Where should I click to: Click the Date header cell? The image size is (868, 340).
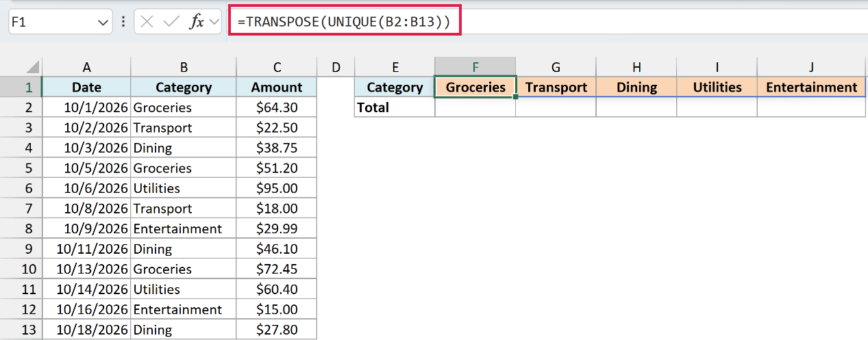[x=86, y=88]
